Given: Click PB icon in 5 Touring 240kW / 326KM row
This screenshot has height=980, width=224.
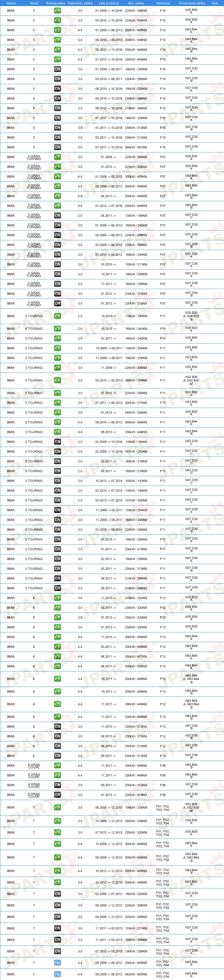Looking at the screenshot, I should [x=57, y=412].
